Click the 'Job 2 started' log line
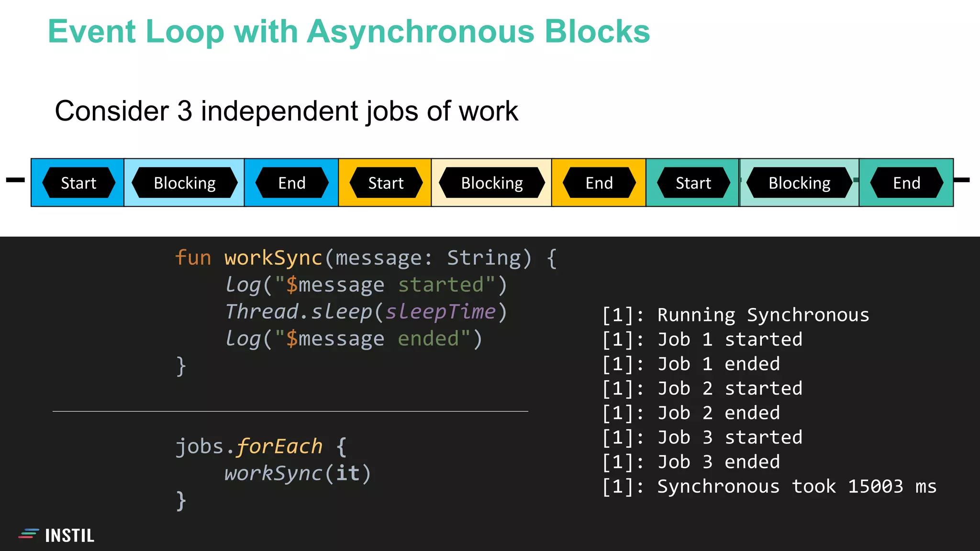This screenshot has height=551, width=980. coord(702,388)
